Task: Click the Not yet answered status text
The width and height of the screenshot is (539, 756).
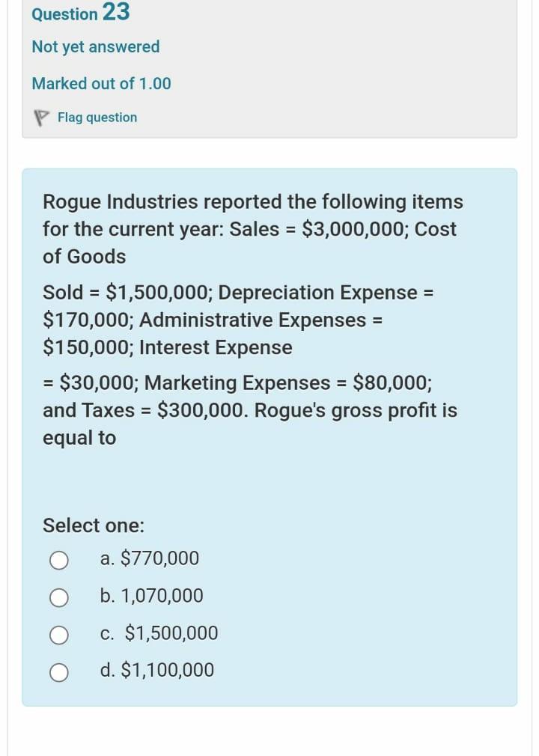Action: pos(96,47)
